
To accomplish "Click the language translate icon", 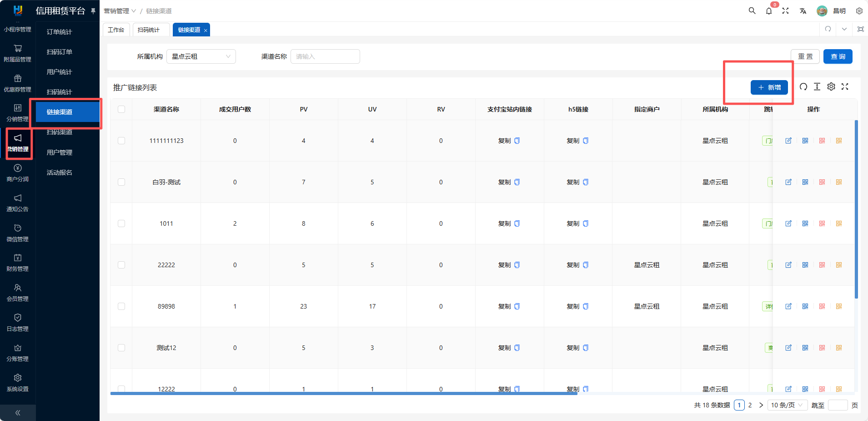I will click(x=803, y=11).
